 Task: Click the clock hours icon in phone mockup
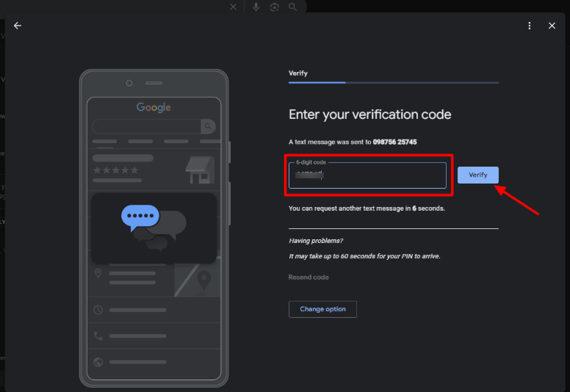[x=98, y=310]
